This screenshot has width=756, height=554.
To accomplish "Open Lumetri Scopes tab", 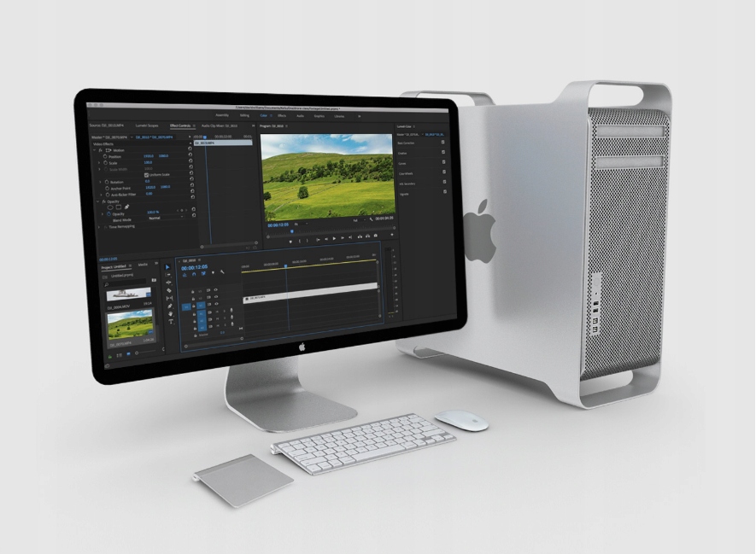I will click(147, 125).
